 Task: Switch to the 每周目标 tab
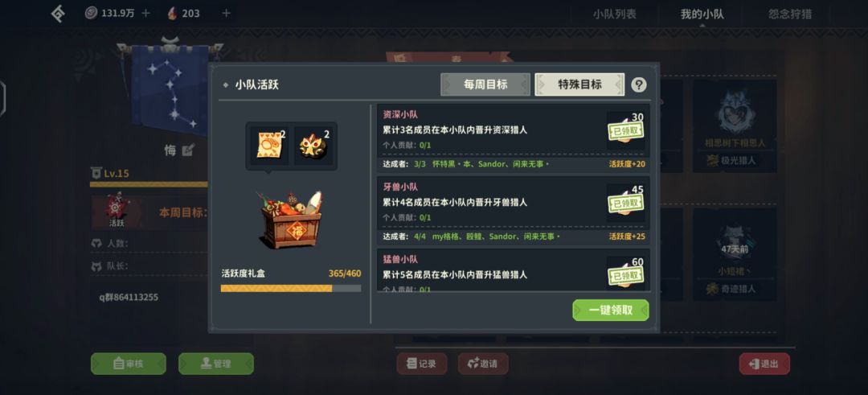(x=485, y=84)
